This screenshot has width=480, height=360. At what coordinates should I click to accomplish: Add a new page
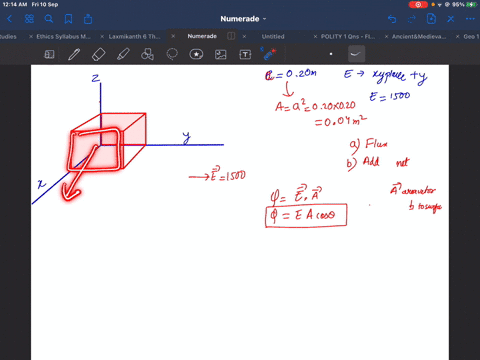[x=431, y=19]
